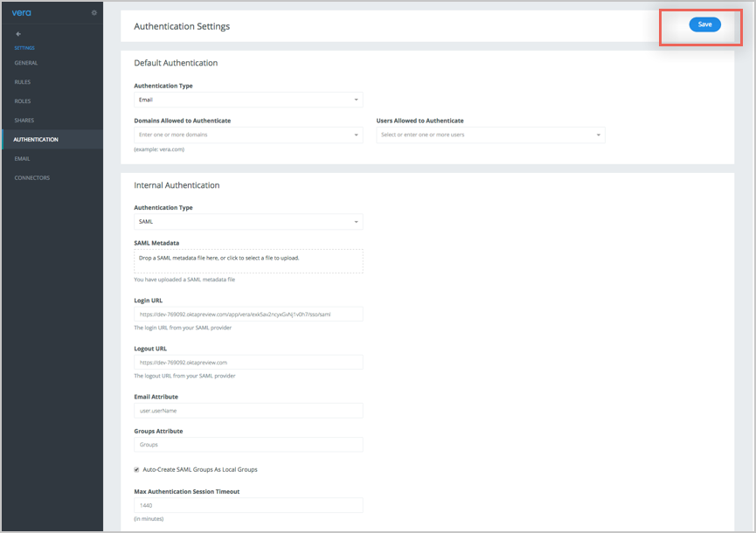Focus the Logout URL text field

point(247,362)
